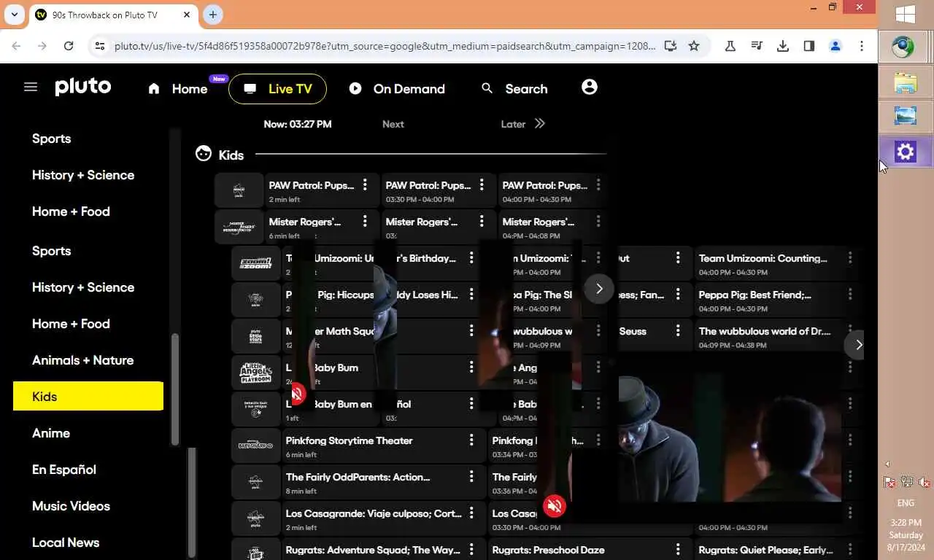Open the Search page

(x=514, y=89)
